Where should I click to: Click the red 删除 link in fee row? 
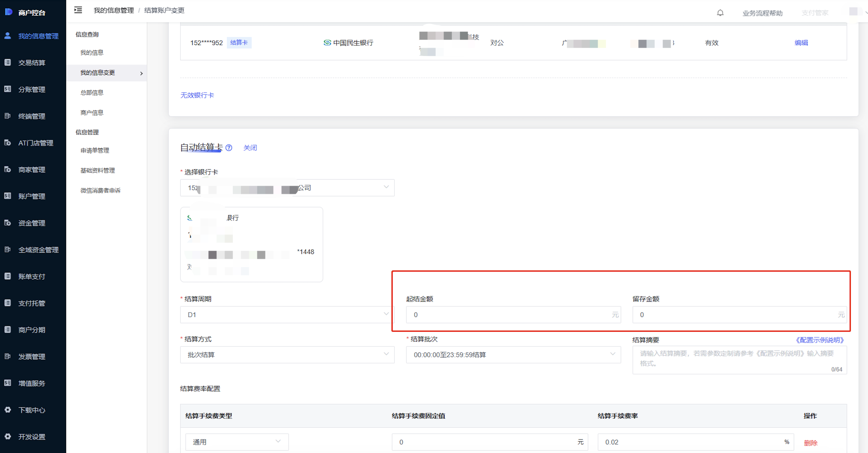pyautogui.click(x=810, y=443)
